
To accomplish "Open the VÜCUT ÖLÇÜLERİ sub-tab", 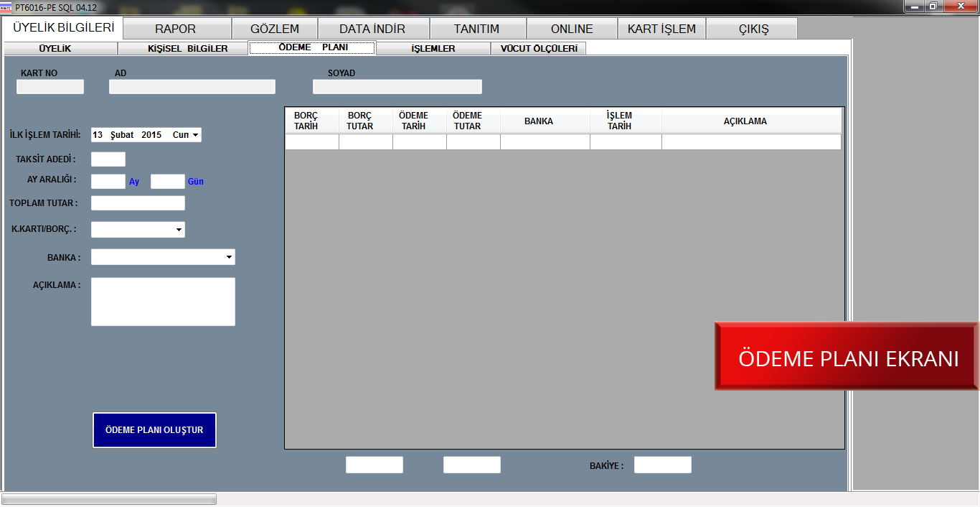I will 538,49.
